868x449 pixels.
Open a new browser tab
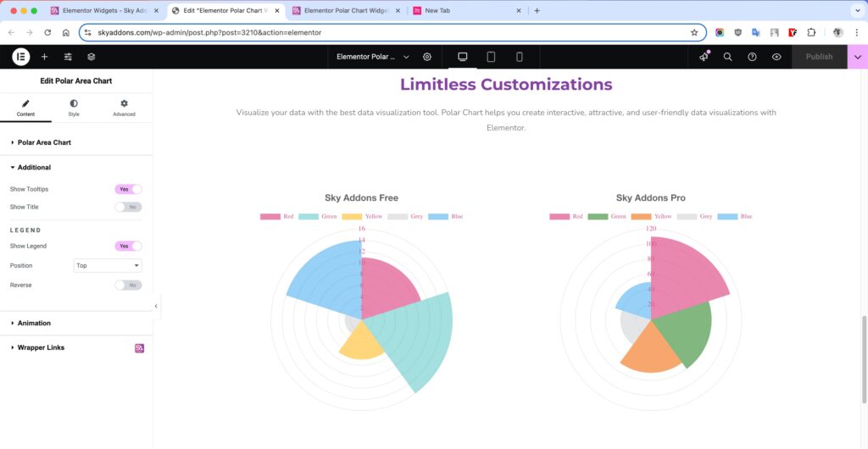pos(537,10)
